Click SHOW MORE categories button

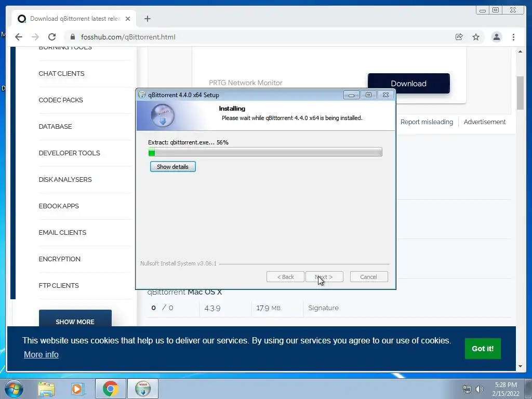pyautogui.click(x=75, y=318)
